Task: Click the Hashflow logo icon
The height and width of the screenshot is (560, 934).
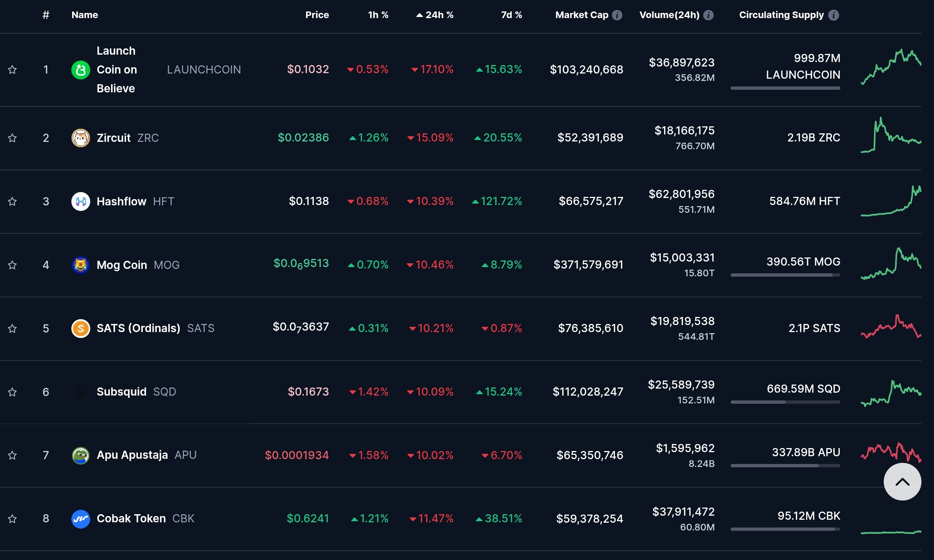Action: click(x=81, y=202)
